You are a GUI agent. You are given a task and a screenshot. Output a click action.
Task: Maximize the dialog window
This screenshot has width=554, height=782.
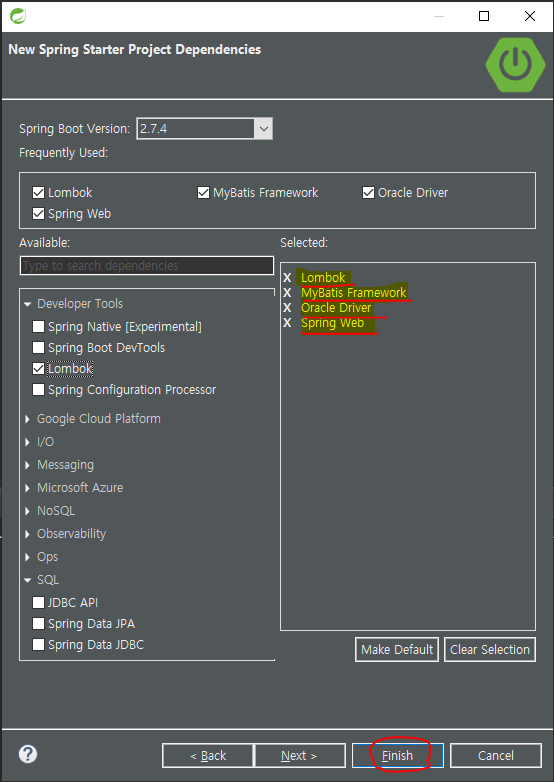point(484,16)
